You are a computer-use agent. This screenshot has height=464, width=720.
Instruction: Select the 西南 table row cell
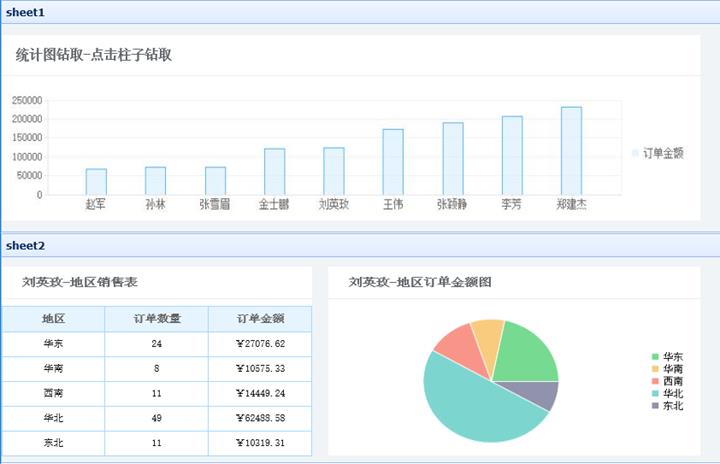53,394
